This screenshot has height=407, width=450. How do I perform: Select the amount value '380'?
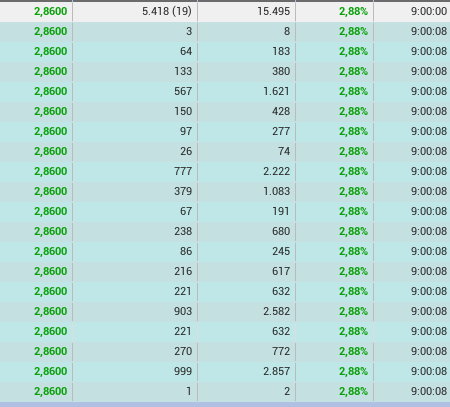(281, 71)
